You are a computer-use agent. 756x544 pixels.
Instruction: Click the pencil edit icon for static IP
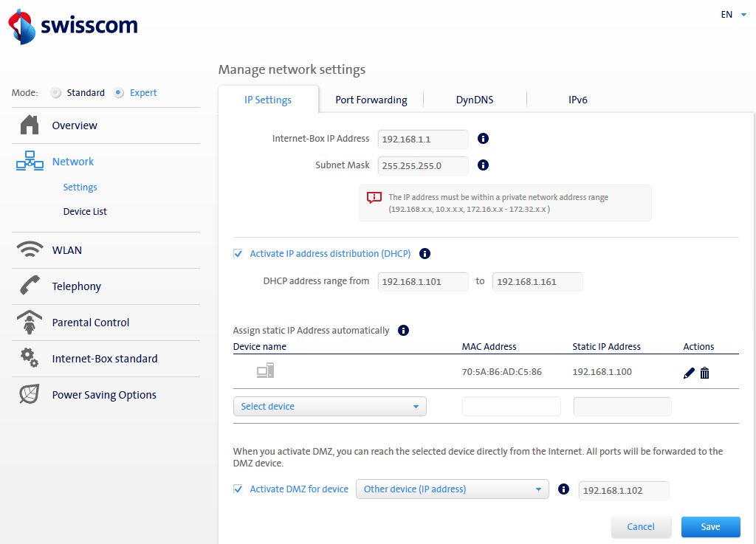point(689,373)
